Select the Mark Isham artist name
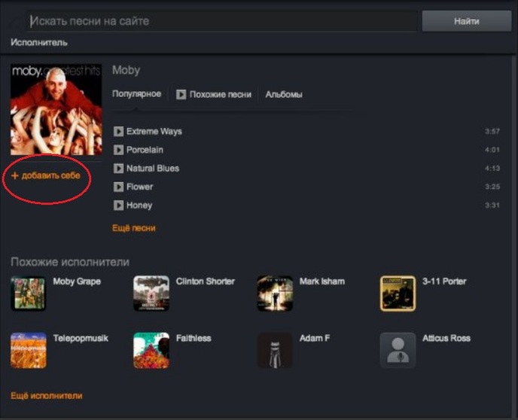Screen dimensions: 518x420 322,282
